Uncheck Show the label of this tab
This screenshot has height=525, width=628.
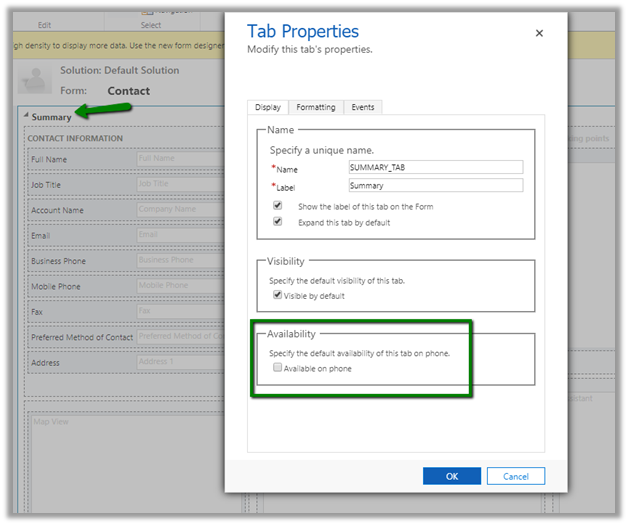click(277, 206)
